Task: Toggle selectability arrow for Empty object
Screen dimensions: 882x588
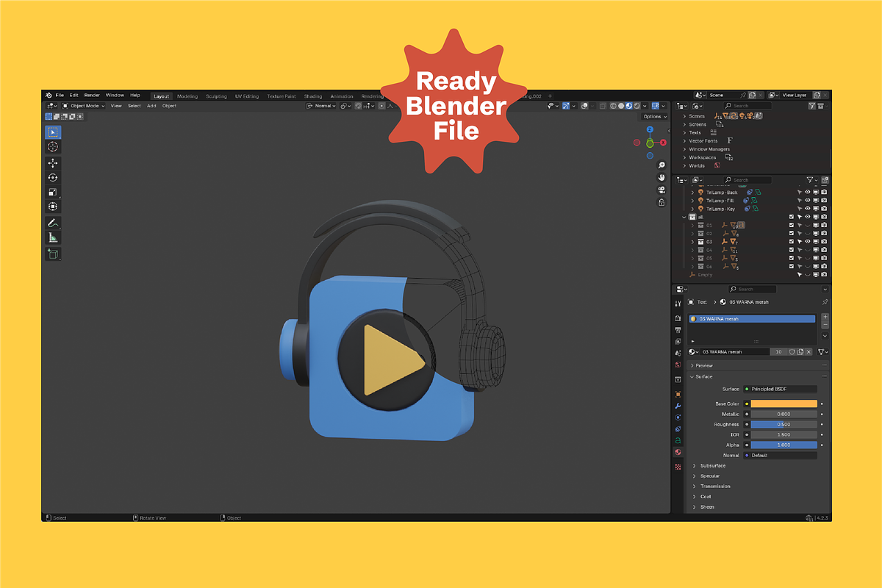Action: click(x=800, y=275)
